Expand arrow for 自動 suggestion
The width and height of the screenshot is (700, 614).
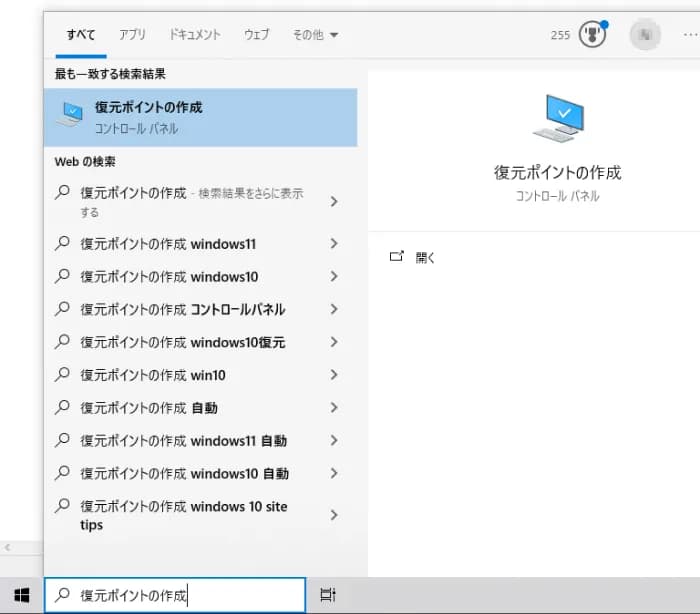pyautogui.click(x=334, y=407)
